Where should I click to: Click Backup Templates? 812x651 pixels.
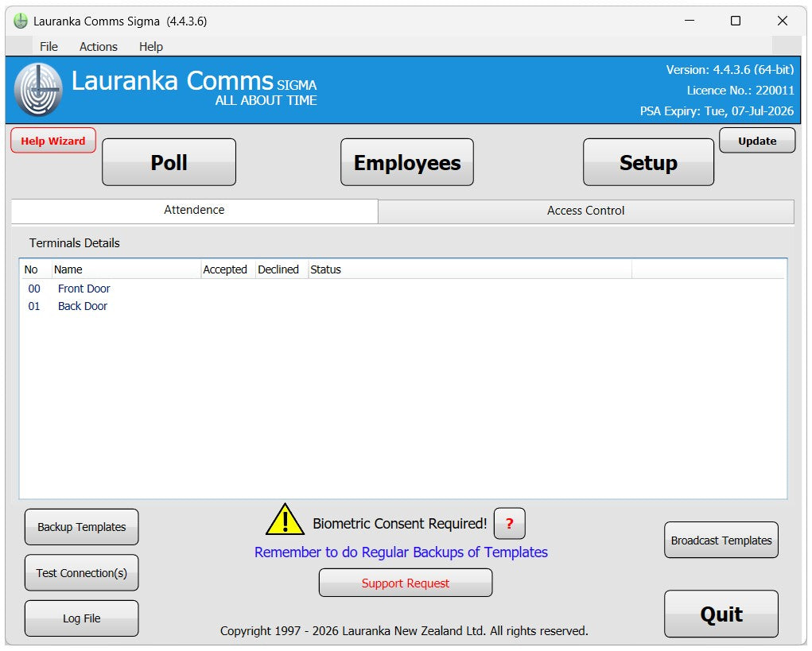click(x=81, y=527)
